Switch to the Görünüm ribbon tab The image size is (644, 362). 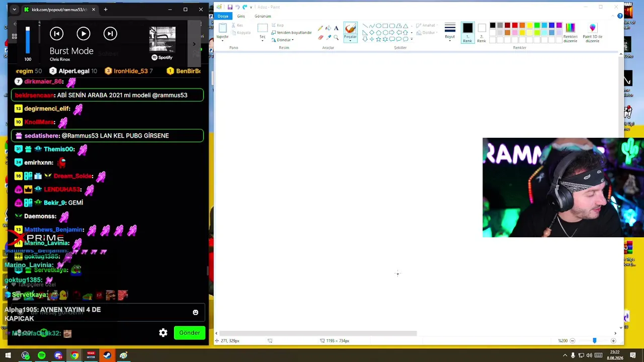263,16
